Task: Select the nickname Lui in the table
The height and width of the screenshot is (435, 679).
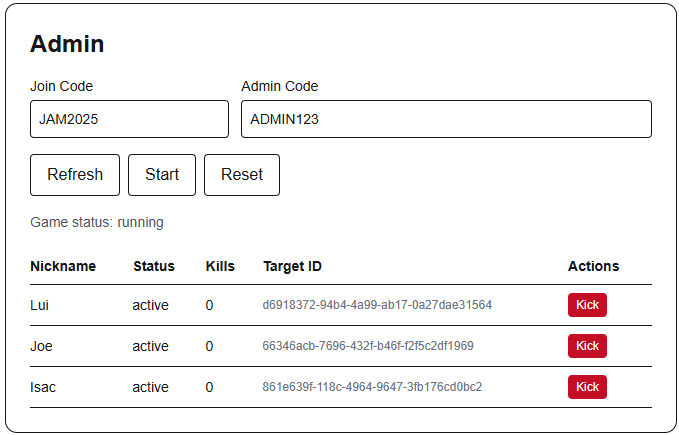Action: pos(39,305)
